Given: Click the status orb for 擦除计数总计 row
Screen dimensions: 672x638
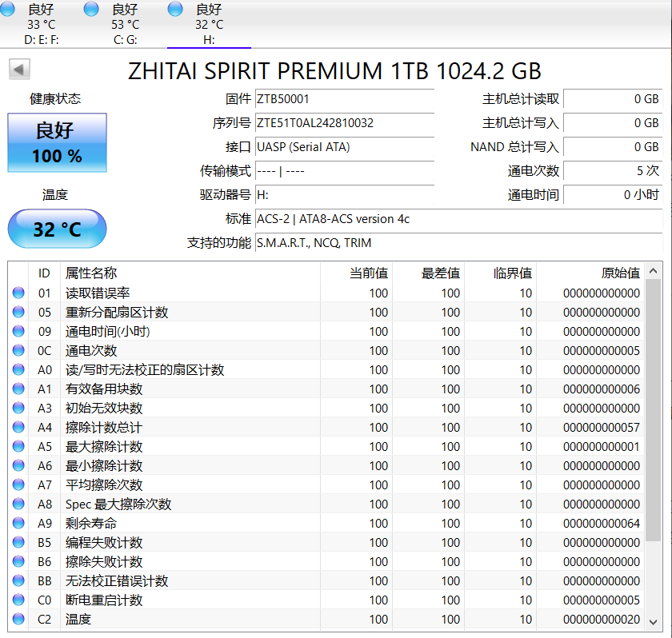Looking at the screenshot, I should pos(18,427).
